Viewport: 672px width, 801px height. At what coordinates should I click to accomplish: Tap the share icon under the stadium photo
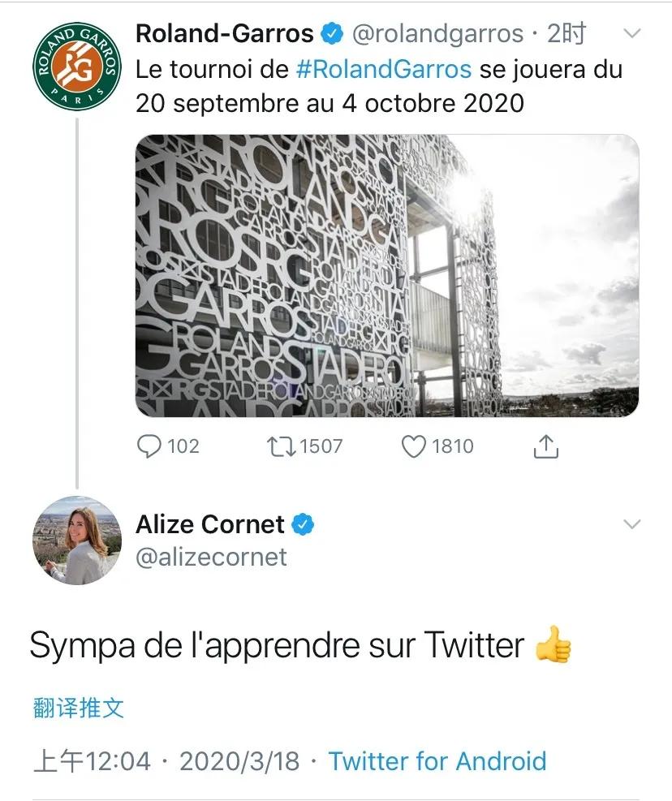[546, 446]
